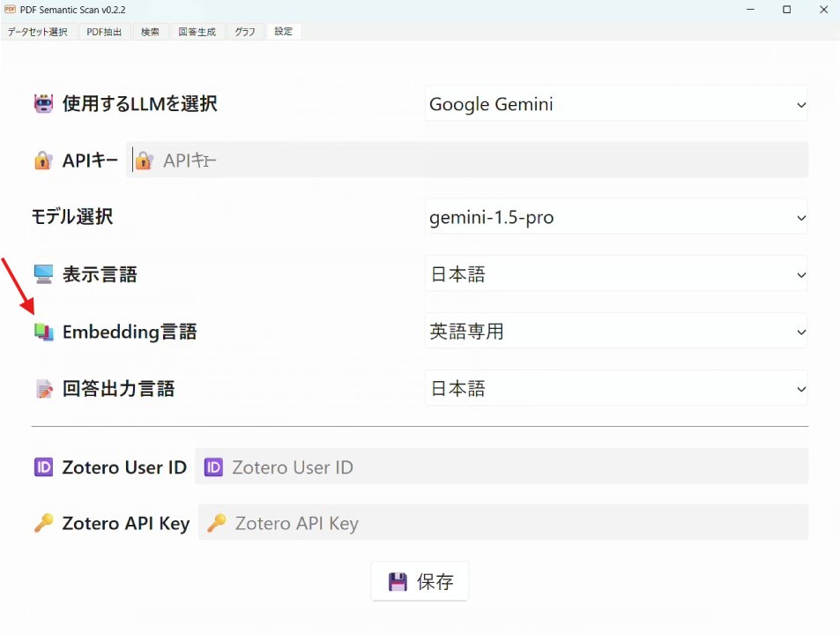Viewport: 840px width, 635px height.
Task: Click the ID icon inside Zotero User ID field
Action: (213, 467)
